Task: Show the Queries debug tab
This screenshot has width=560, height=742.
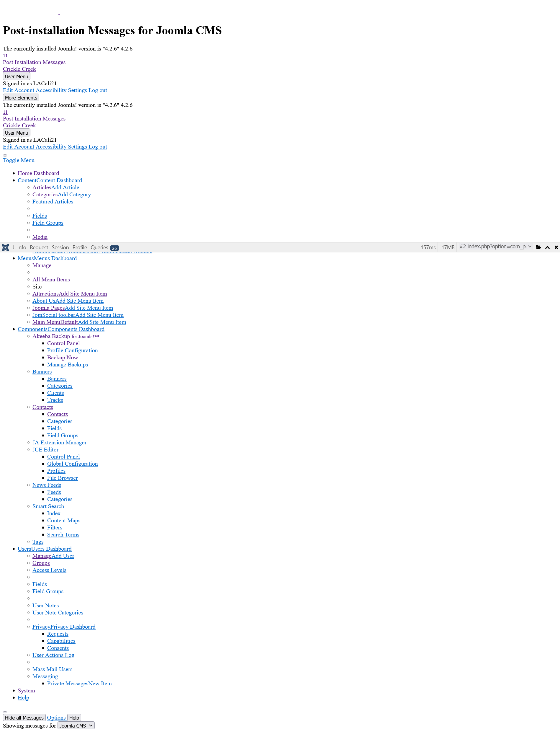Action: pos(104,247)
